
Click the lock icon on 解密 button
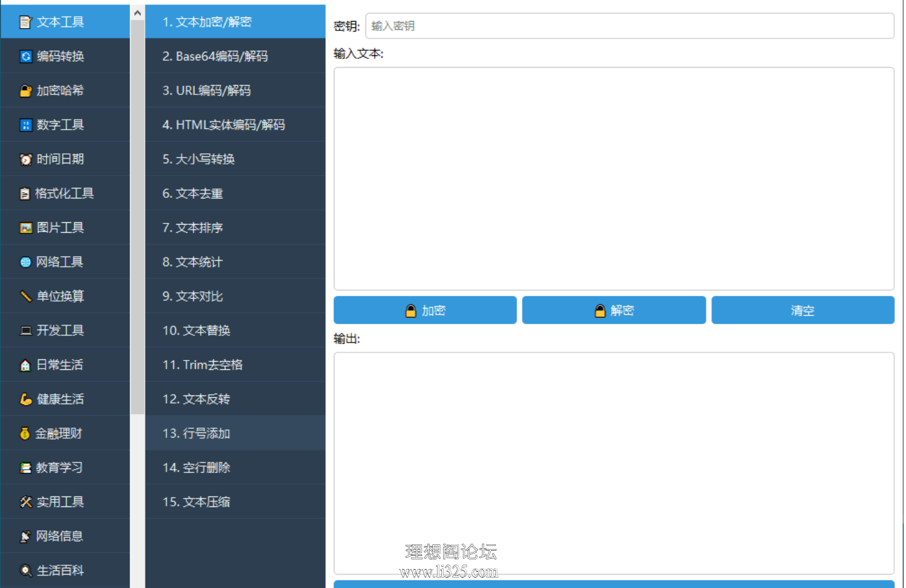(x=600, y=311)
